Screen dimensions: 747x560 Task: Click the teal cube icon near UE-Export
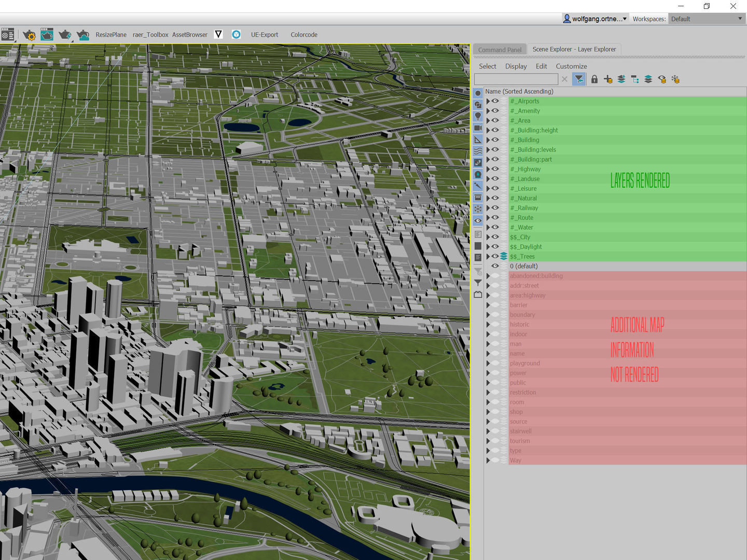click(236, 34)
